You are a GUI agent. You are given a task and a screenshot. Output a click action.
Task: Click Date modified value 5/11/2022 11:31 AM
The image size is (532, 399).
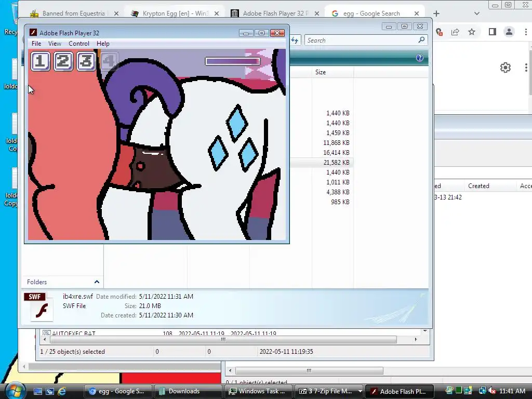(166, 296)
